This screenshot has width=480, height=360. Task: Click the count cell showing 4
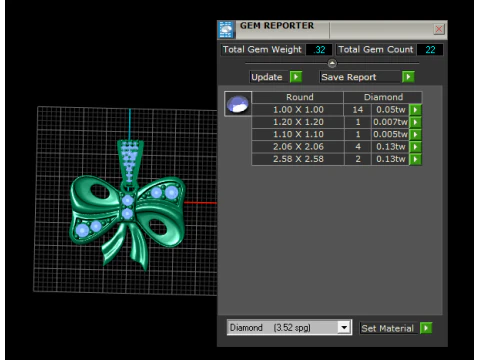(358, 147)
